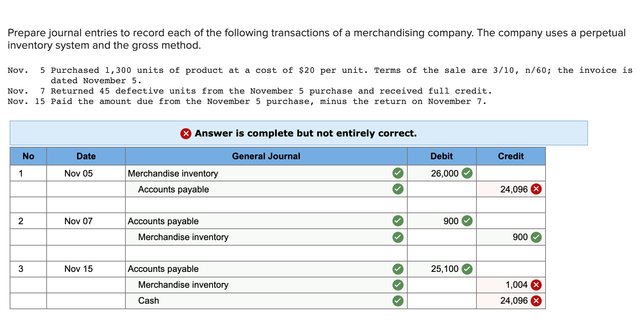Click green checkmark on the Cash account row
644x323 pixels.
(398, 301)
